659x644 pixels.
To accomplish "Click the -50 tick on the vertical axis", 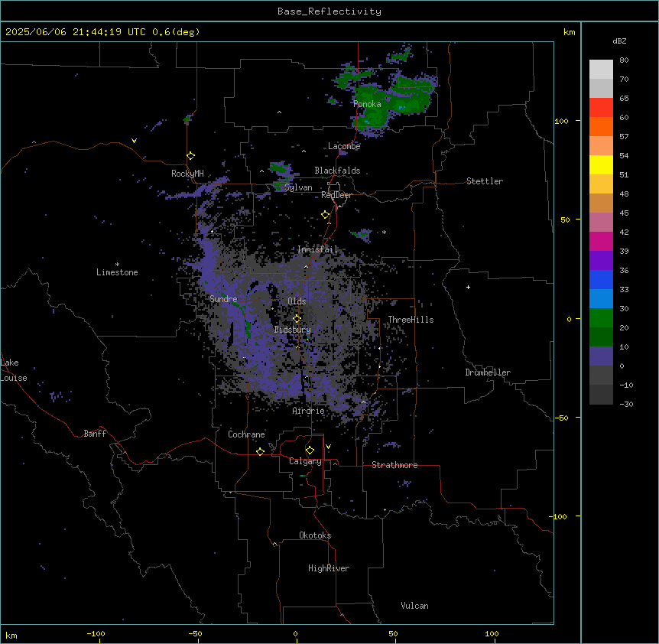I will (x=561, y=418).
